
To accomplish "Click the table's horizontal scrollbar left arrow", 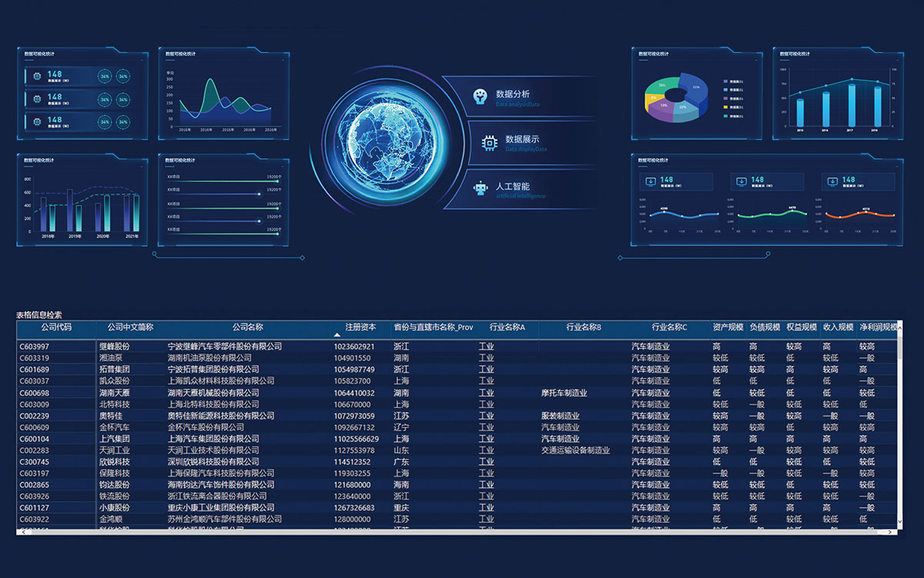I will (22, 532).
